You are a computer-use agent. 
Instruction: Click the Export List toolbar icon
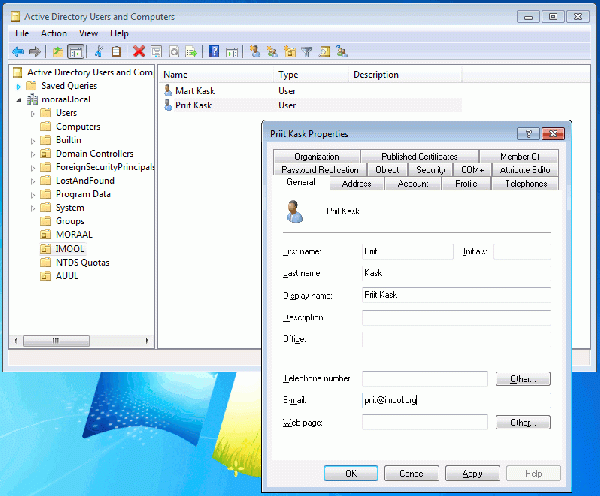(191, 51)
